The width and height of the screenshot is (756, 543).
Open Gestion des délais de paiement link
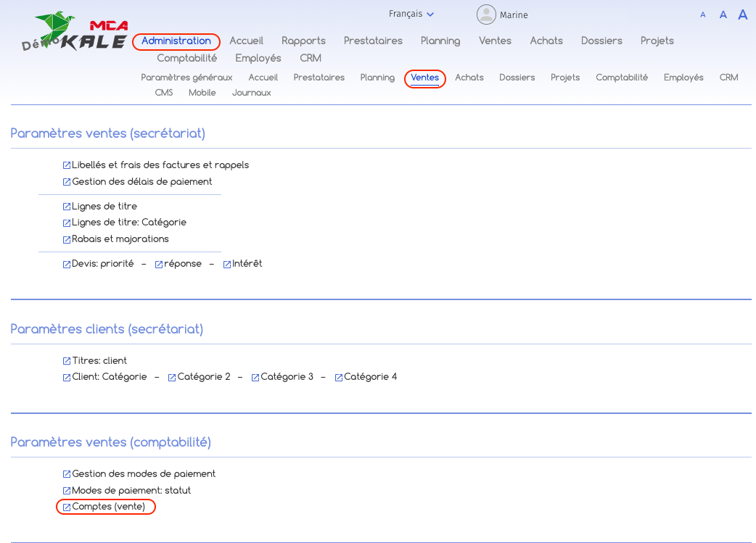[141, 182]
